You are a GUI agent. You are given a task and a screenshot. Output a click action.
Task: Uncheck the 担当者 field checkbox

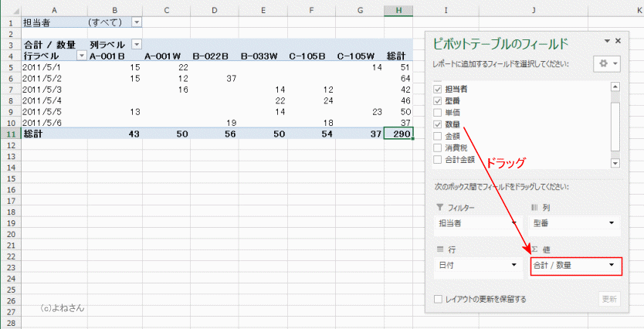coord(438,90)
